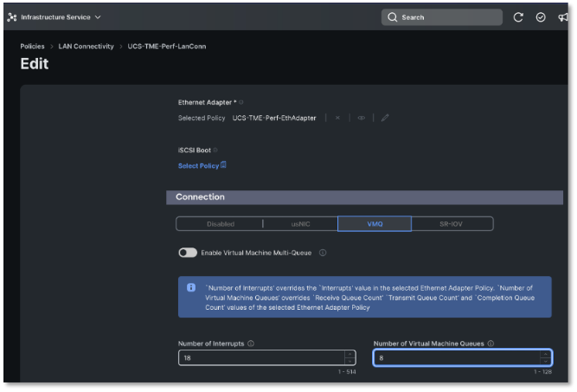View selected policy with eye icon
Image resolution: width=577 pixels, height=392 pixels.
pos(362,118)
